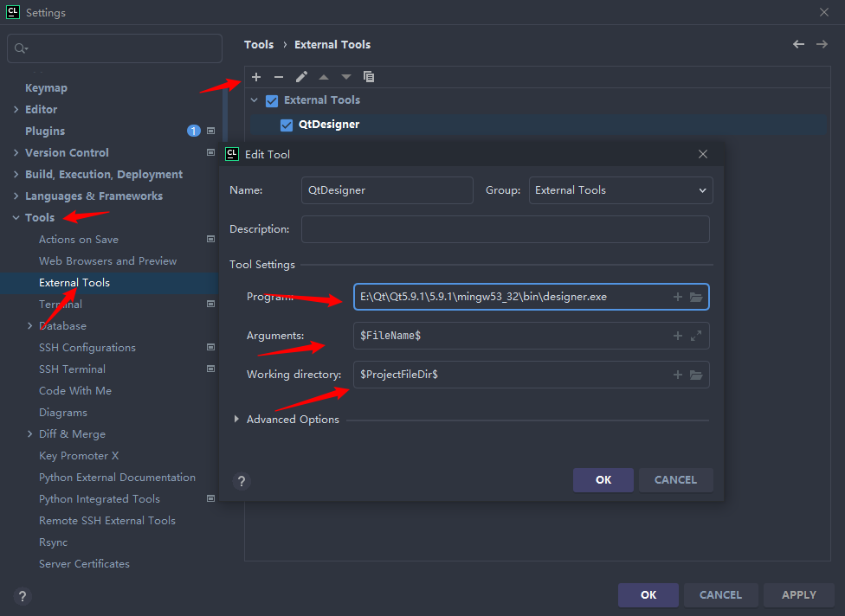Click the project-level icon beside SSH Terminal
Image resolution: width=845 pixels, height=616 pixels.
(210, 369)
